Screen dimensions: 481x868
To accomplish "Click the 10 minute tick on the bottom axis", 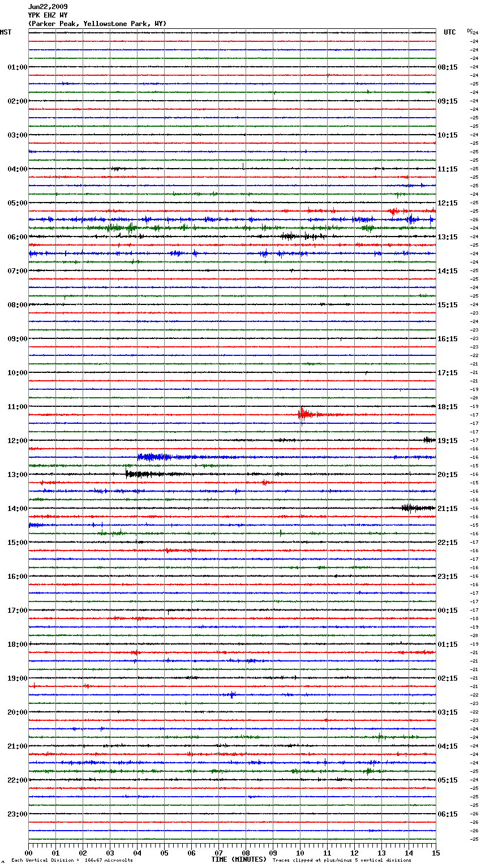I will (300, 853).
